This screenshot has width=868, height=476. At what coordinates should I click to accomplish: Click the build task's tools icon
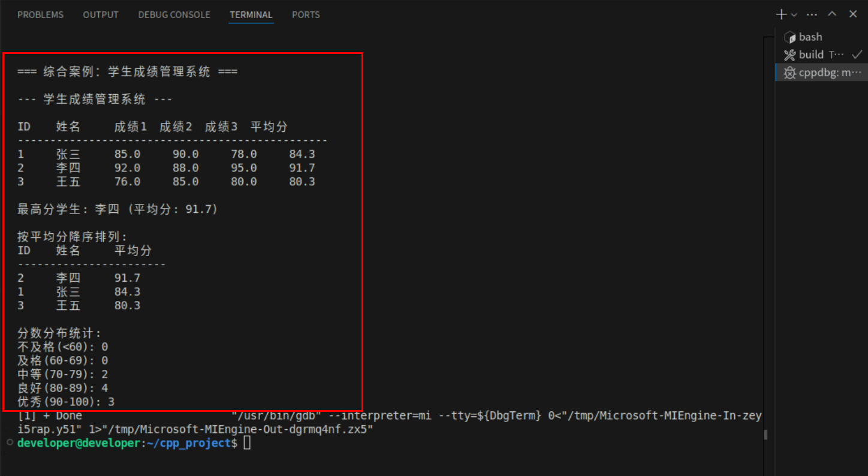tap(789, 55)
